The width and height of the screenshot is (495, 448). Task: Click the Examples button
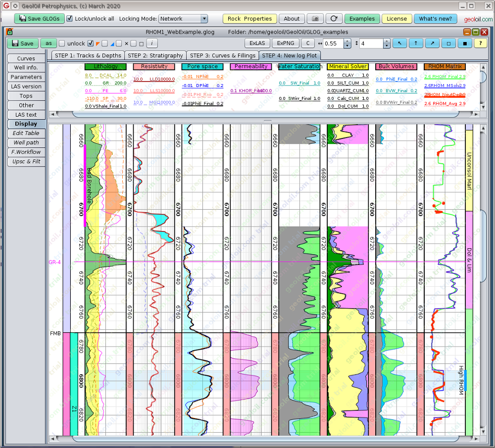tap(362, 18)
